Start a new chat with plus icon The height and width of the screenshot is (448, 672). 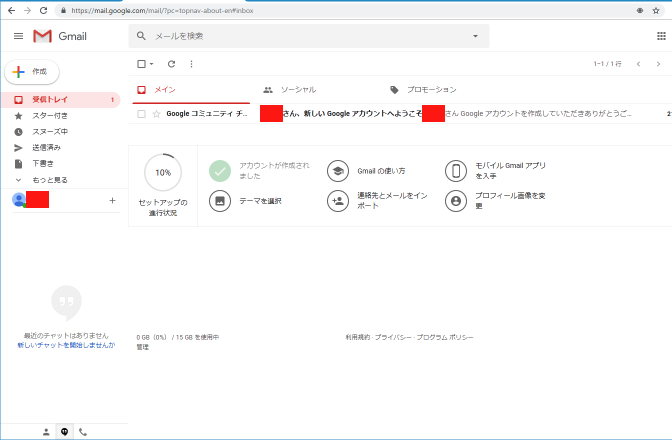point(112,200)
